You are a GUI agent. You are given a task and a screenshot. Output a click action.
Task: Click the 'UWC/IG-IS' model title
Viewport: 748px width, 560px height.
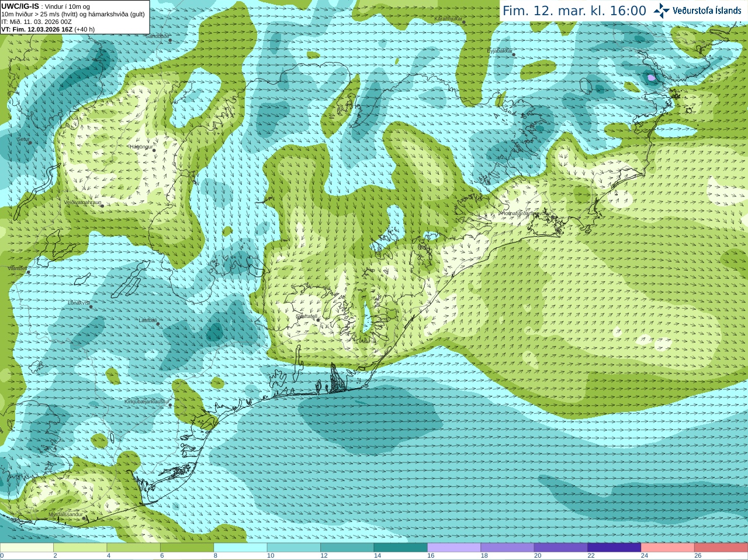click(20, 6)
